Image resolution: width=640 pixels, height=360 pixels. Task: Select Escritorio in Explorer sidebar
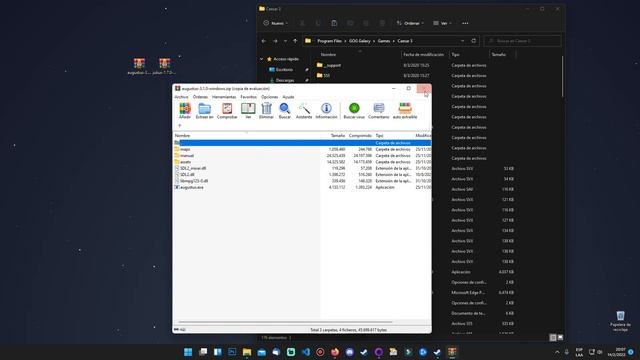pos(284,70)
